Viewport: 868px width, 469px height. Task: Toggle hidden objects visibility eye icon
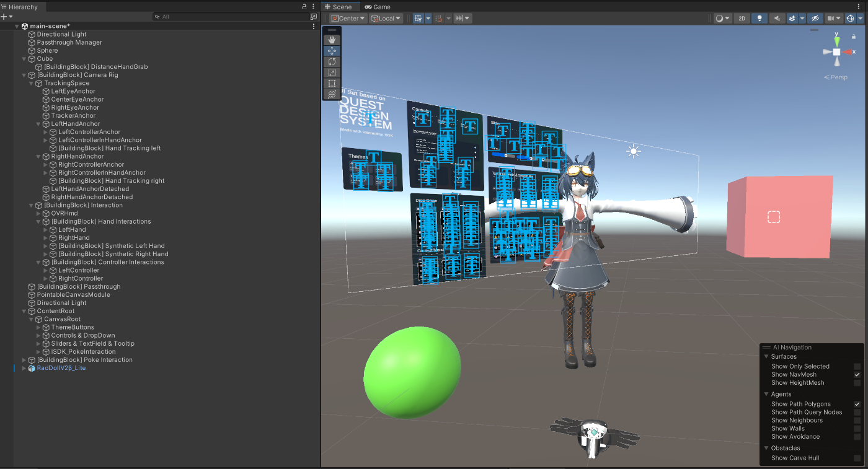tap(815, 19)
